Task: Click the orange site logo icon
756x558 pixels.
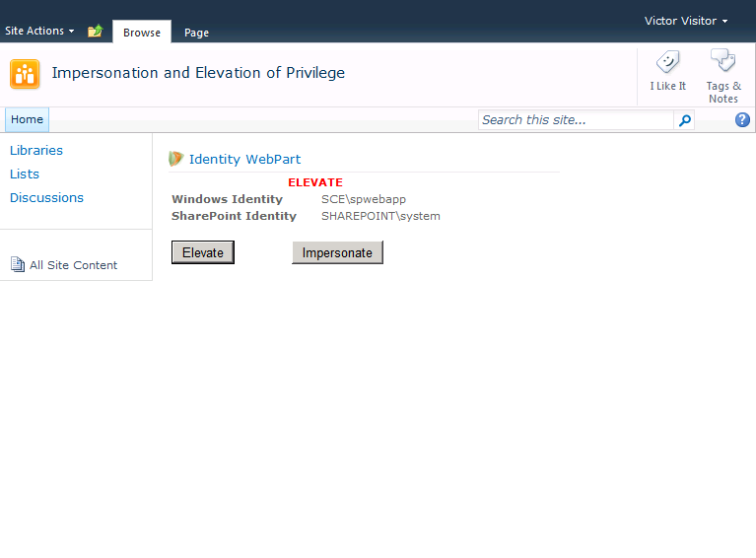Action: tap(25, 74)
